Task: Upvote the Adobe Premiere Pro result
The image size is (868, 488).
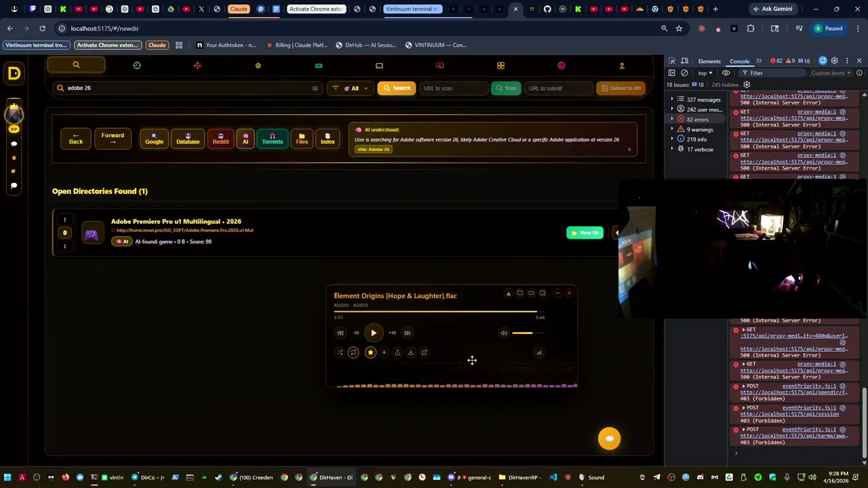Action: (x=65, y=220)
